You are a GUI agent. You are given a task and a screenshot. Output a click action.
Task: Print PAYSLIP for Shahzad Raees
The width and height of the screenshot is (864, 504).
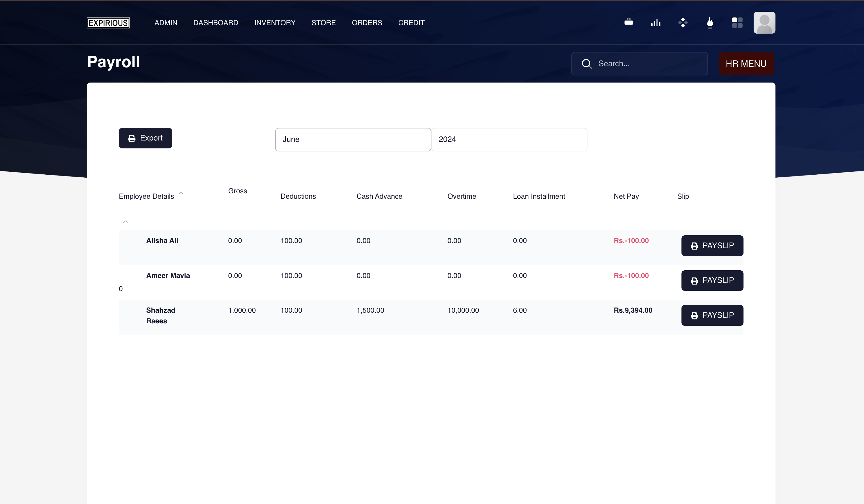click(x=712, y=315)
